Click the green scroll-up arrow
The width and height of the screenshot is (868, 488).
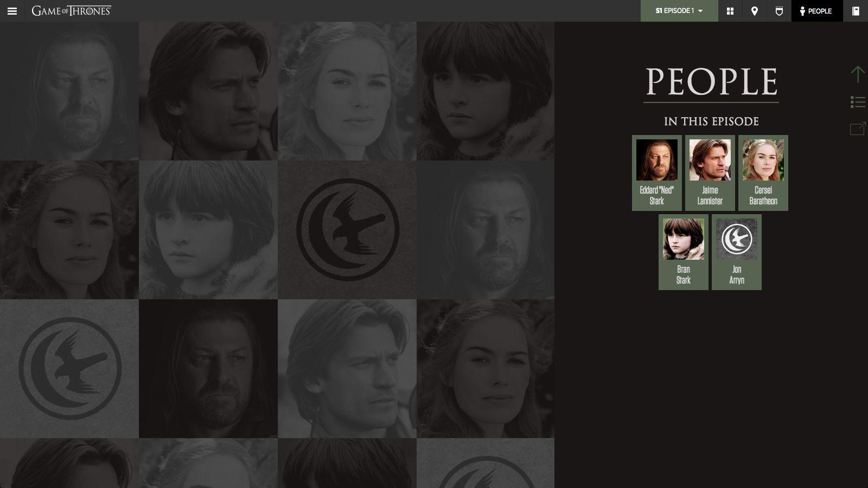pyautogui.click(x=857, y=74)
